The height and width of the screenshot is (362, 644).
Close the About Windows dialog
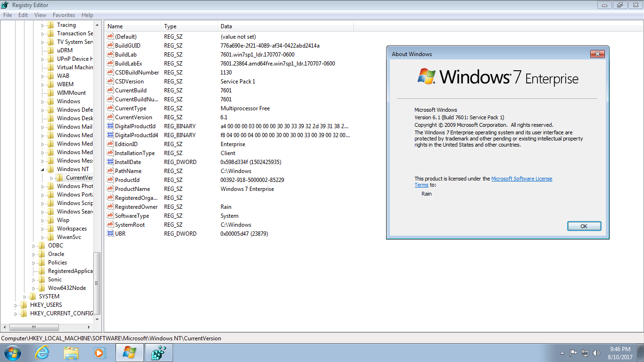pos(597,54)
